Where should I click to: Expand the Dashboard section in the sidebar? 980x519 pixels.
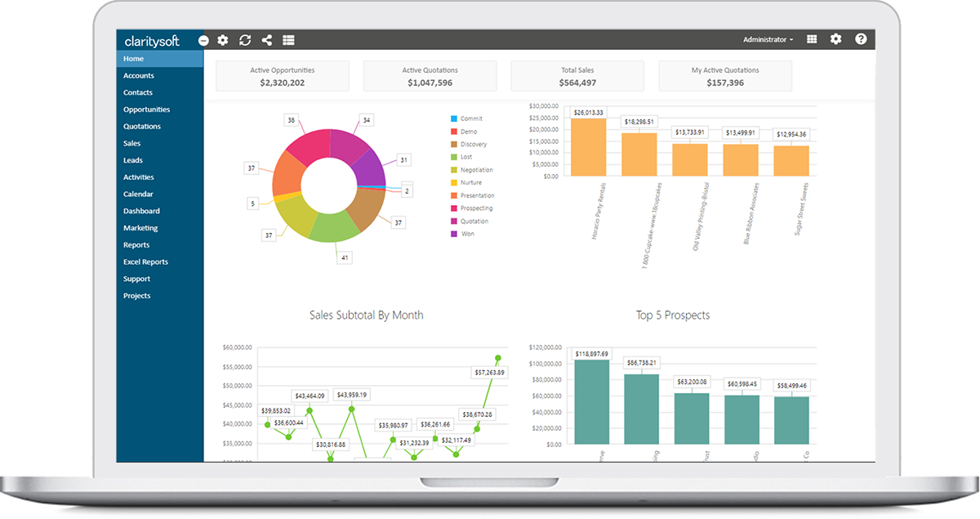pyautogui.click(x=141, y=210)
